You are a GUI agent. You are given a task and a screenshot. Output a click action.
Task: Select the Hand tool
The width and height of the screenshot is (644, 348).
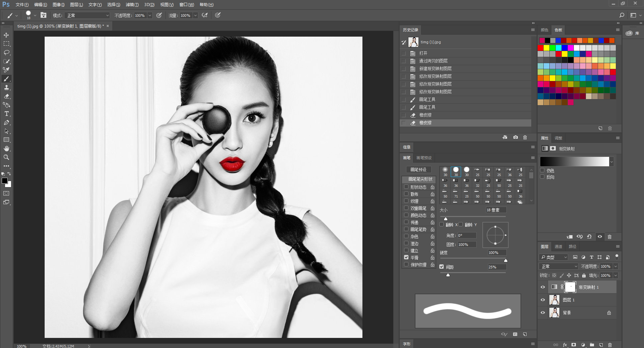6,148
